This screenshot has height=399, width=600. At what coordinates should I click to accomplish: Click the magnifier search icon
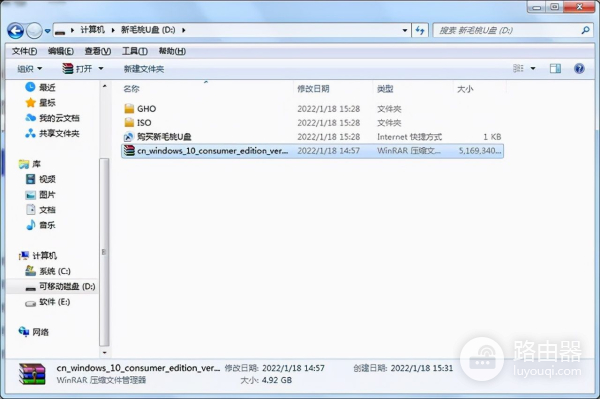(585, 30)
